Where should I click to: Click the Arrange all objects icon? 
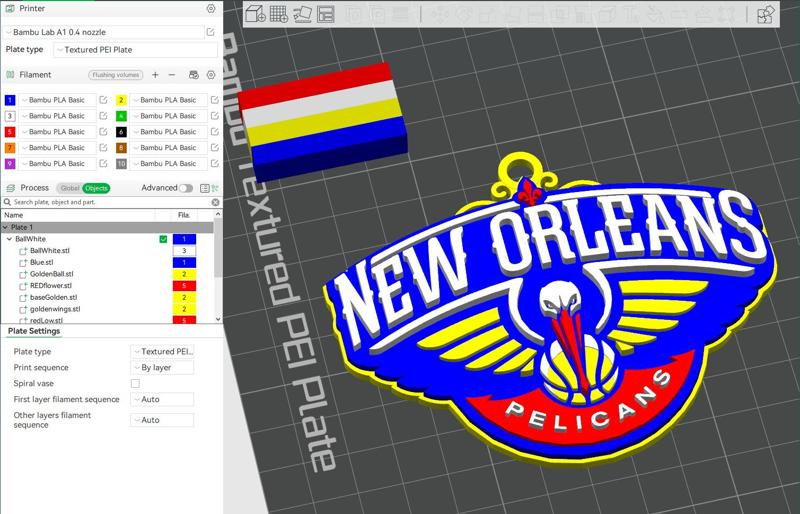(x=326, y=14)
